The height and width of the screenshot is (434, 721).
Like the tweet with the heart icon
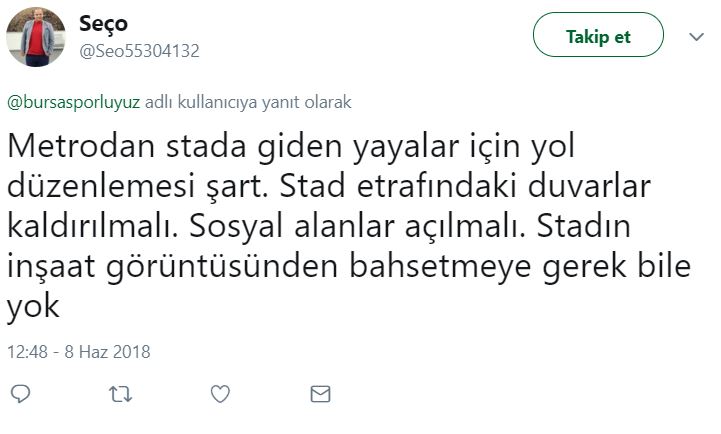click(x=221, y=394)
